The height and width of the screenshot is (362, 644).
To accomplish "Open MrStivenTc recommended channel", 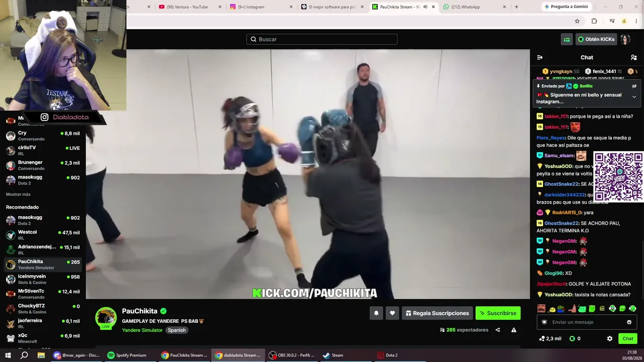I will [x=43, y=294].
